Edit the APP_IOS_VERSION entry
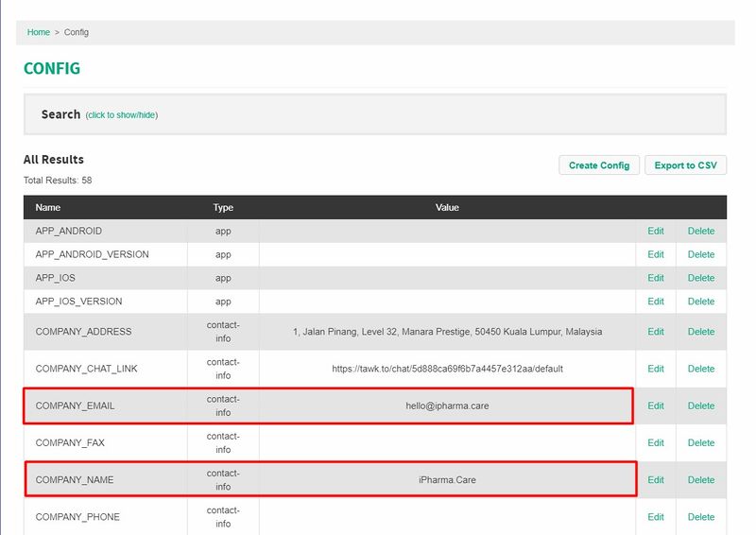Image resolution: width=756 pixels, height=535 pixels. 656,302
